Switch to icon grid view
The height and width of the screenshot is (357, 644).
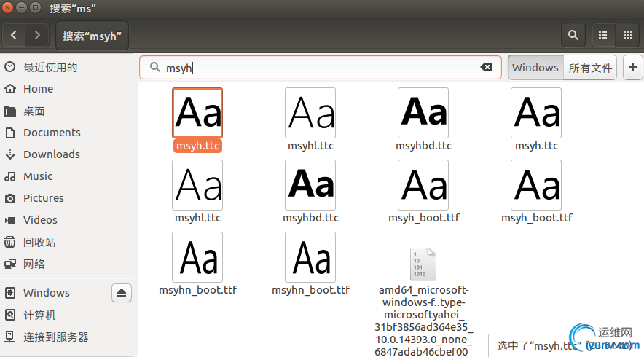(627, 35)
